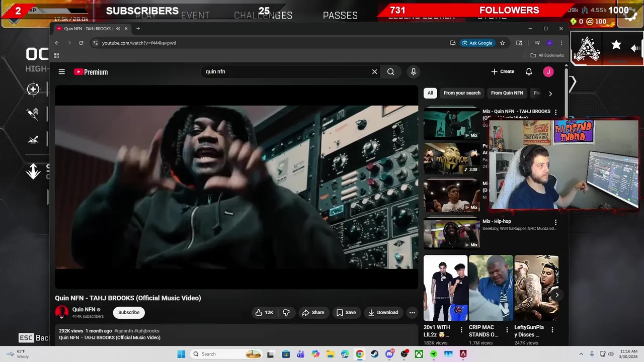The image size is (644, 362).
Task: Select the 'All' filter chip
Action: tap(430, 93)
